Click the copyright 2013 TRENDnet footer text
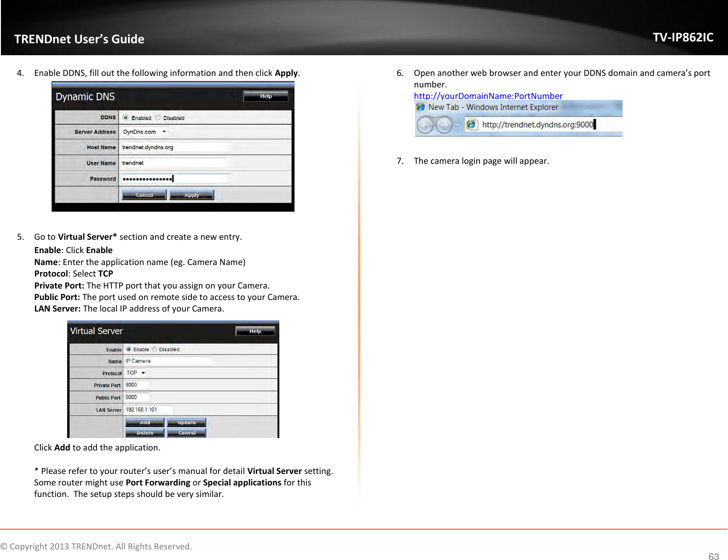This screenshot has width=728, height=560. point(96,546)
